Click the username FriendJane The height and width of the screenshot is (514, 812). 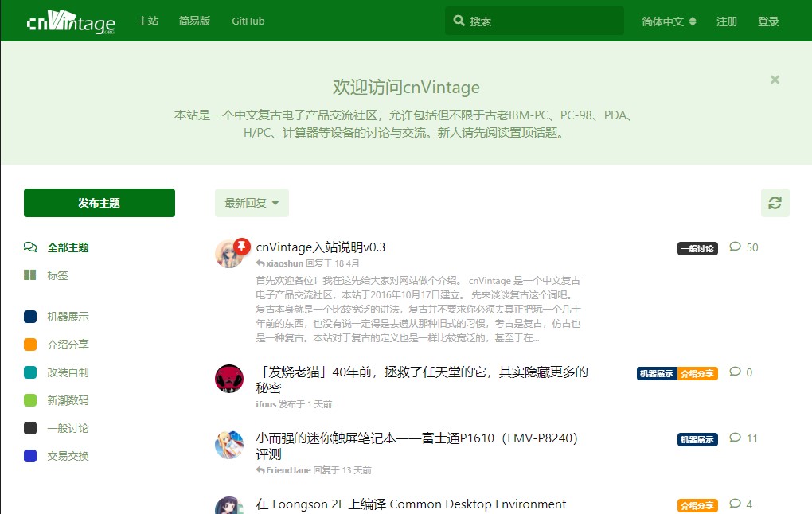tap(288, 470)
